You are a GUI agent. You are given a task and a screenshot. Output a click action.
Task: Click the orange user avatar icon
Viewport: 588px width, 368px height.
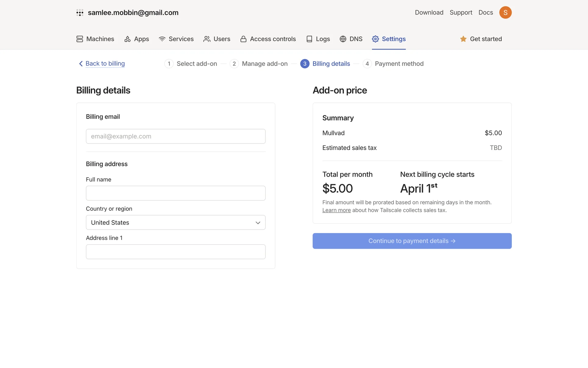(x=505, y=13)
